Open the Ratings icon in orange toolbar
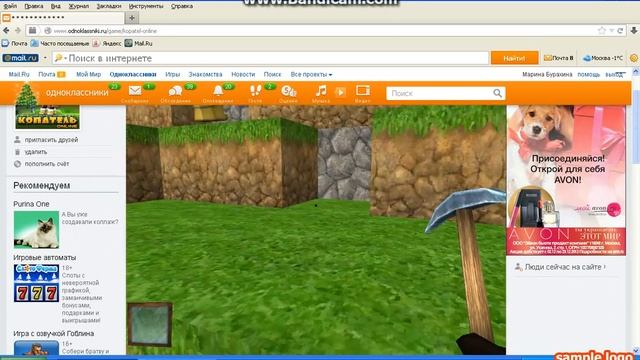 (288, 91)
